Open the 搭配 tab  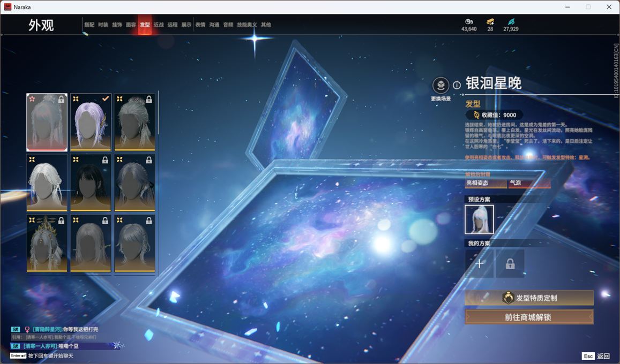point(89,25)
